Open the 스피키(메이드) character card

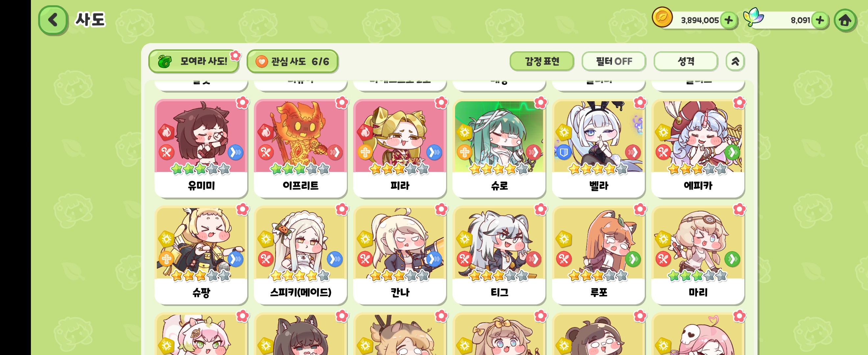point(300,255)
